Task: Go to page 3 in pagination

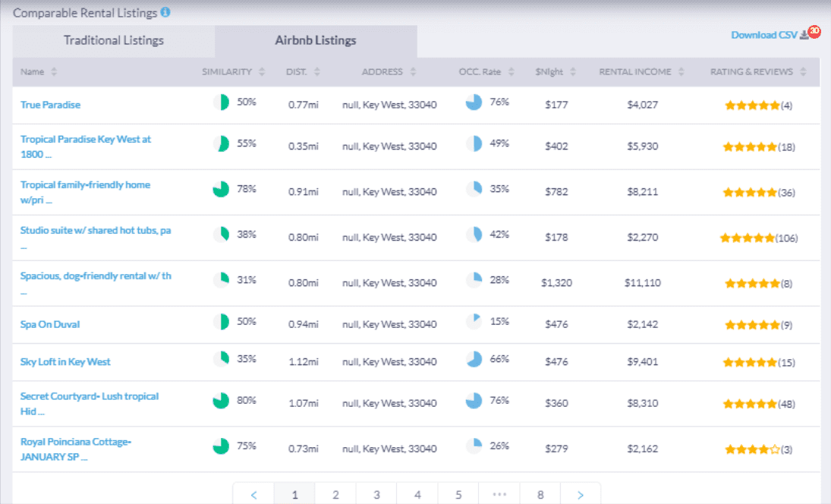Action: 376,494
